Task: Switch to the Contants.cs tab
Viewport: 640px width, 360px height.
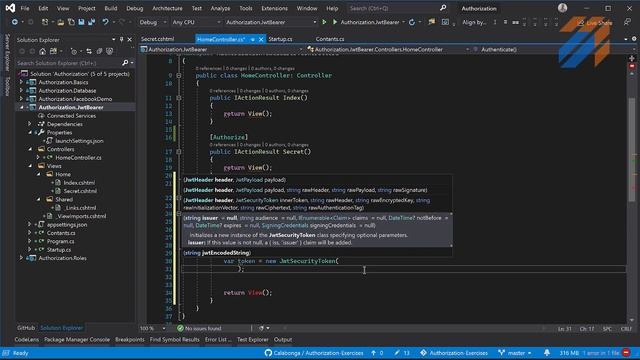Action: pos(330,39)
